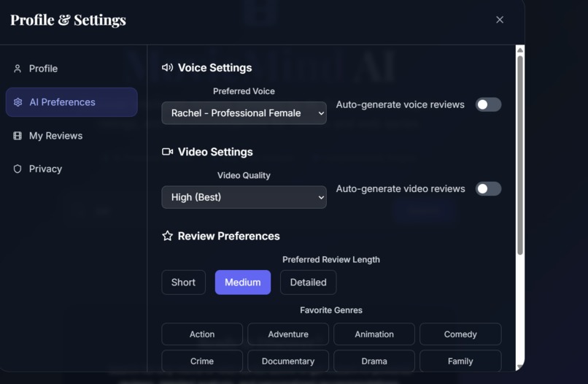Open the Video Quality dropdown
The image size is (588, 384).
click(x=244, y=197)
